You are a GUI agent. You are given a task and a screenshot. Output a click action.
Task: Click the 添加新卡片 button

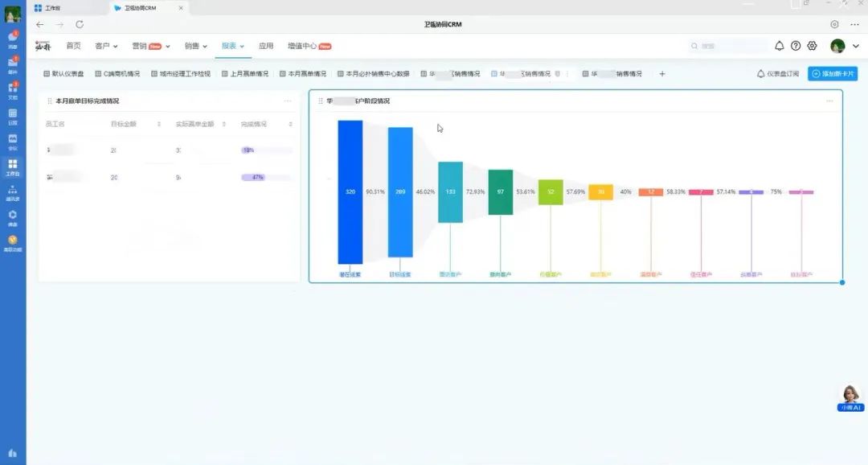(x=833, y=74)
